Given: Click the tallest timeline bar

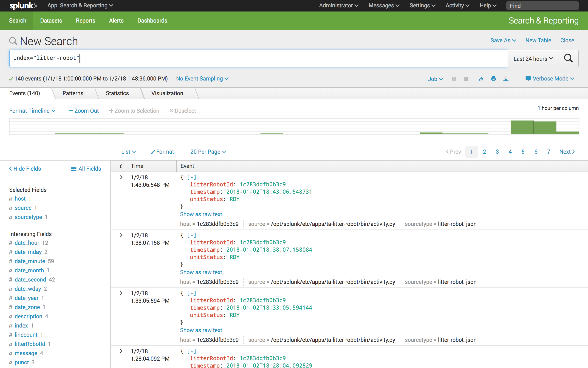Looking at the screenshot, I should click(x=522, y=127).
